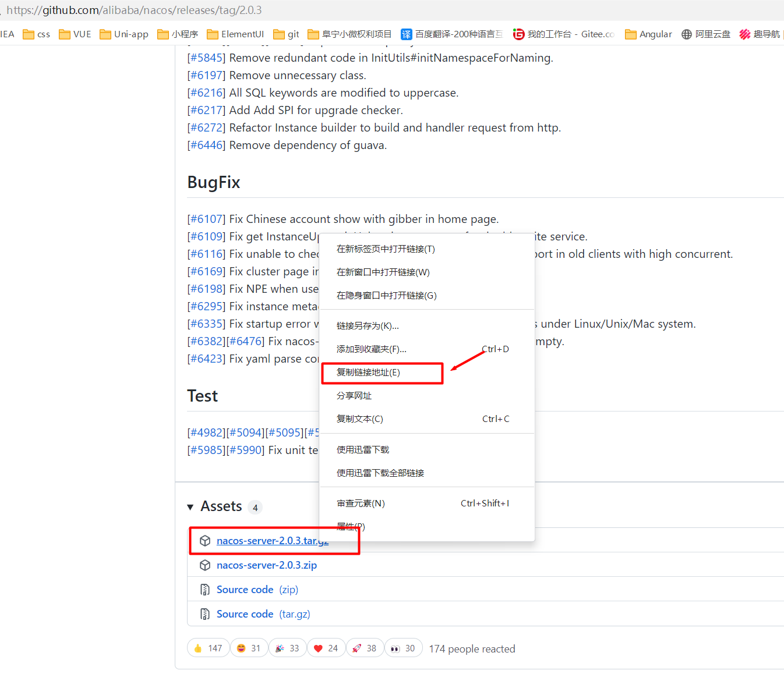The width and height of the screenshot is (784, 688).
Task: React with eyes emoji (30)
Action: click(x=403, y=648)
